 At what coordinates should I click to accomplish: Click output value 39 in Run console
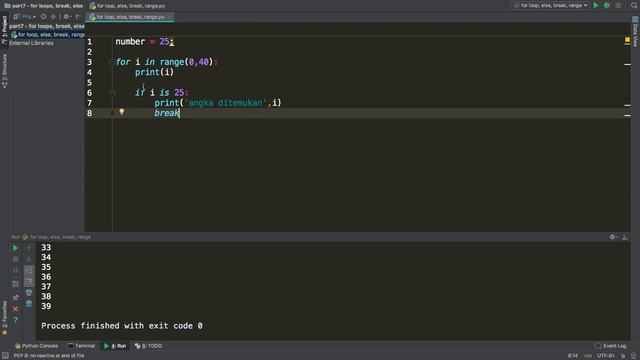click(x=46, y=306)
